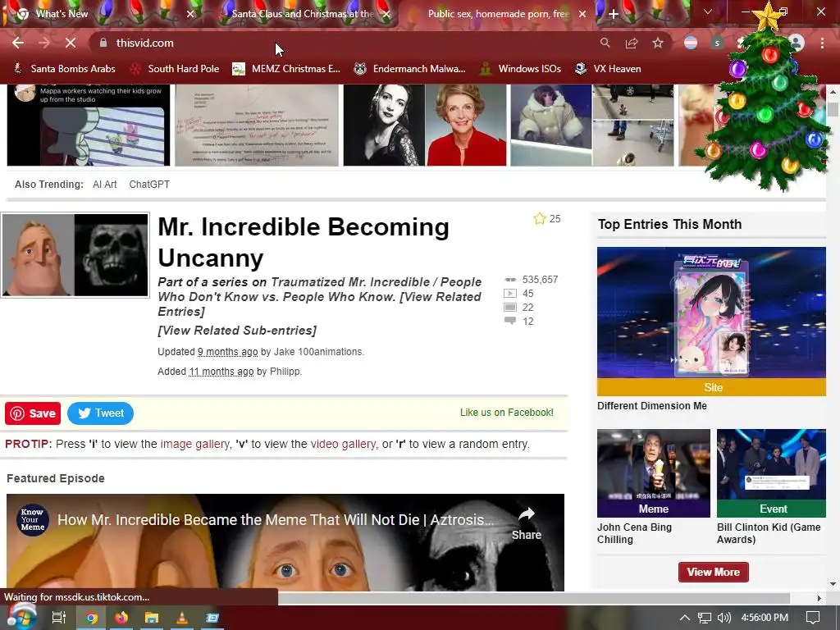Click the address bar lock icon
The width and height of the screenshot is (840, 630).
[103, 43]
